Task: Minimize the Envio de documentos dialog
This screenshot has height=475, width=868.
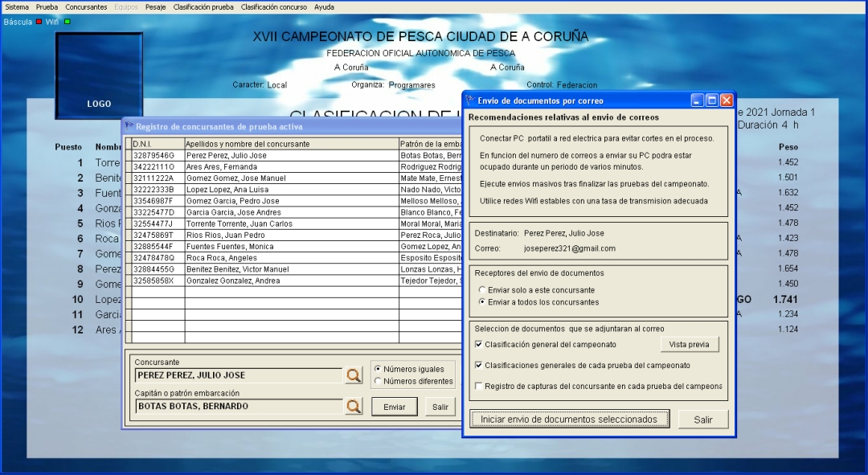Action: (x=698, y=100)
